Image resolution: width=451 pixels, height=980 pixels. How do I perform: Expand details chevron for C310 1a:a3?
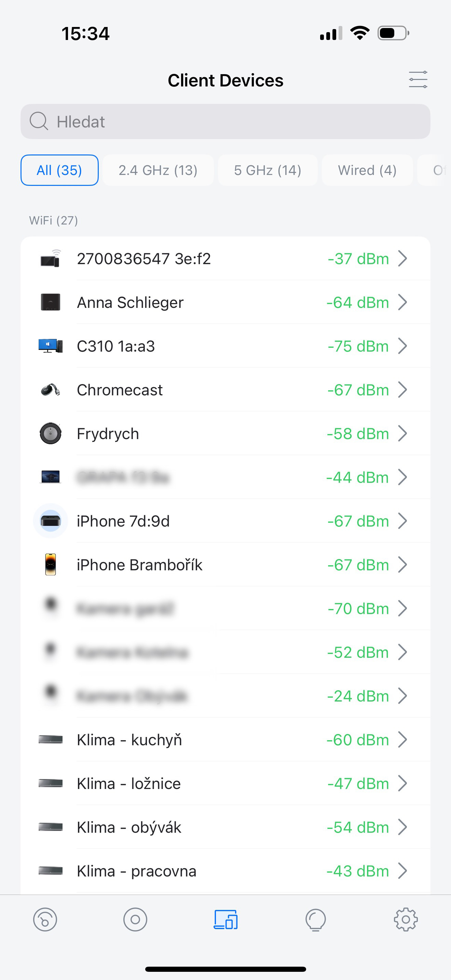[x=402, y=346]
